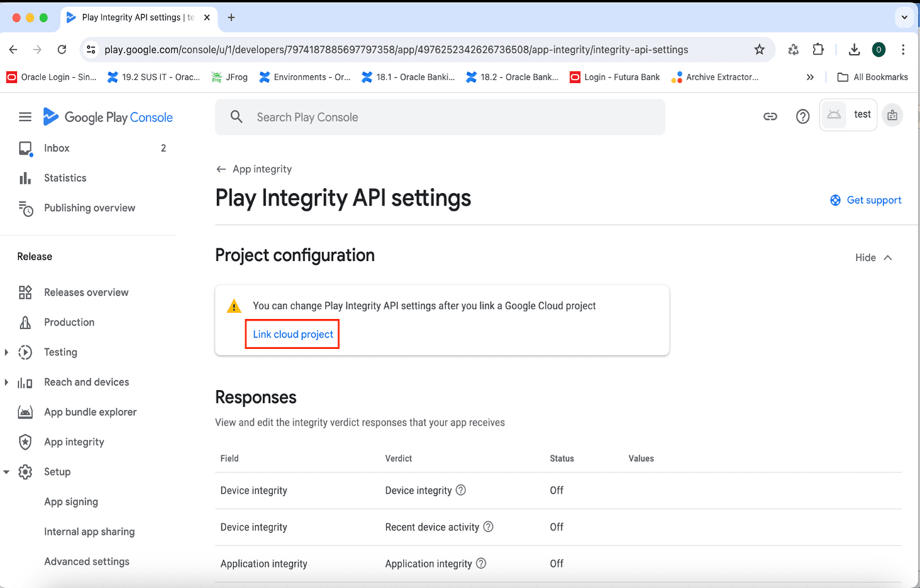Focus the Search Play Console field
This screenshot has width=920, height=588.
pos(440,117)
